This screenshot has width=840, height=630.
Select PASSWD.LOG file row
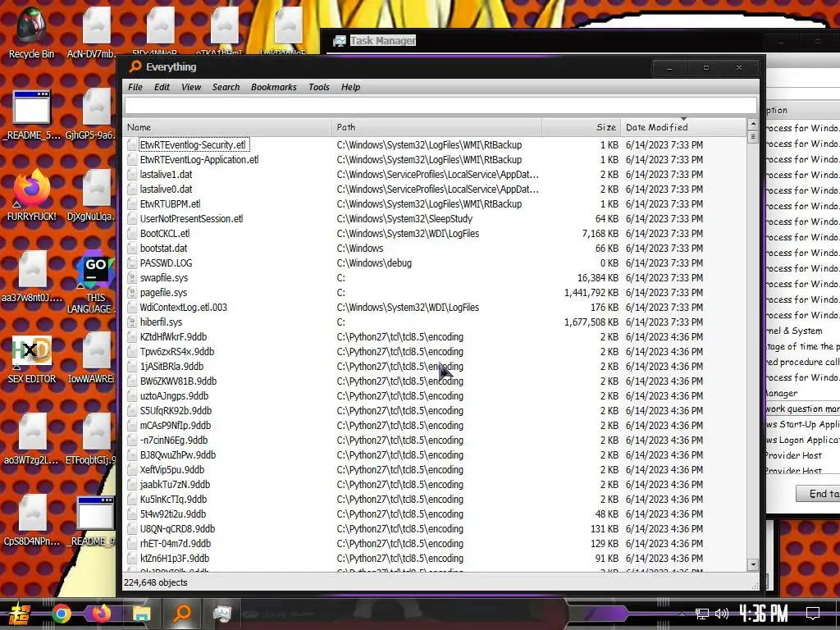click(435, 263)
